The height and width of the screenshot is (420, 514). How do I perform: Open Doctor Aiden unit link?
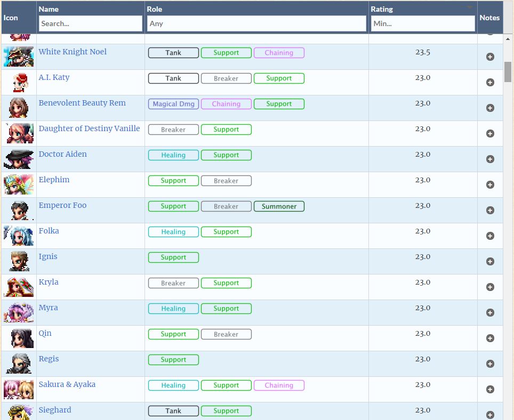[62, 154]
